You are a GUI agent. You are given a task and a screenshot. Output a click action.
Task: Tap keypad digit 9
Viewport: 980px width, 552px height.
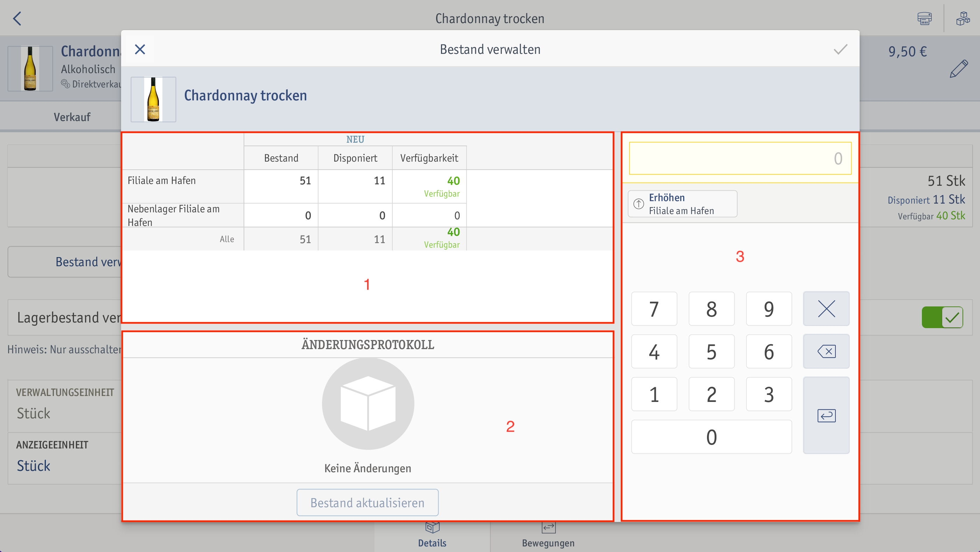click(769, 309)
